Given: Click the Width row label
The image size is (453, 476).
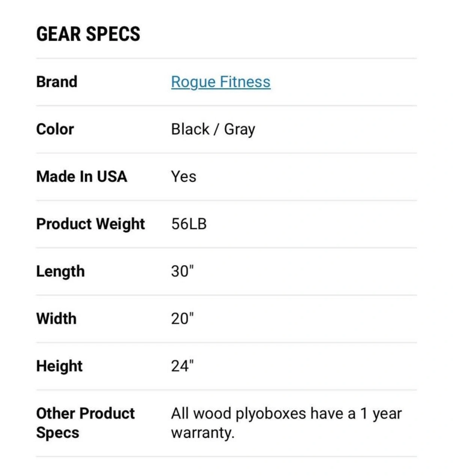Looking at the screenshot, I should point(56,318).
